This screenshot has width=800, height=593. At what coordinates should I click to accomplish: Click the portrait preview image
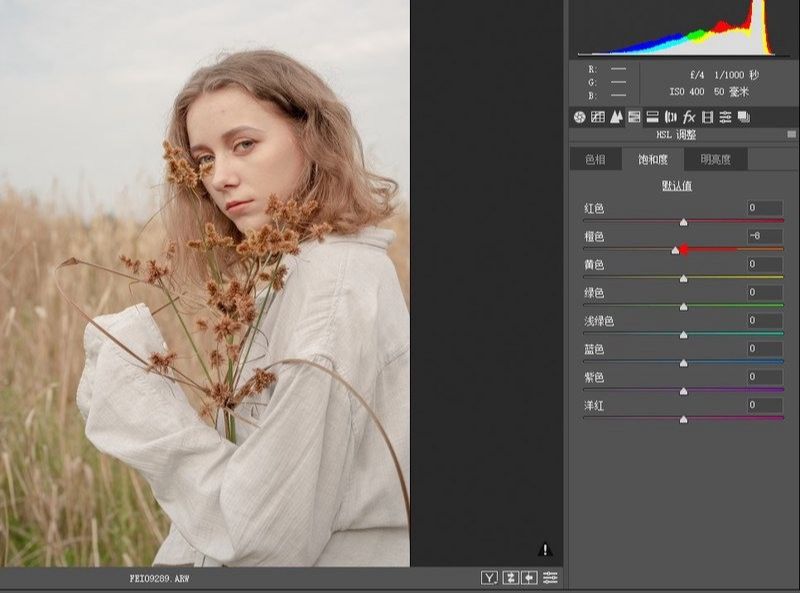(205, 283)
